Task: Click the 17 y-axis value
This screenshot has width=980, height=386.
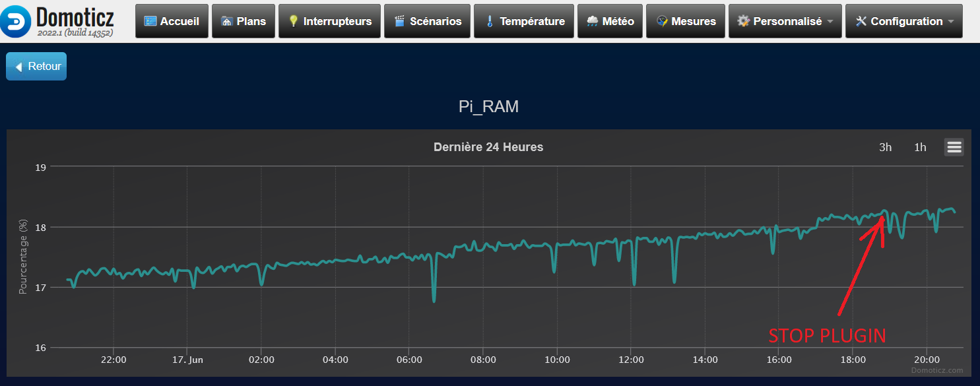Action: coord(40,287)
